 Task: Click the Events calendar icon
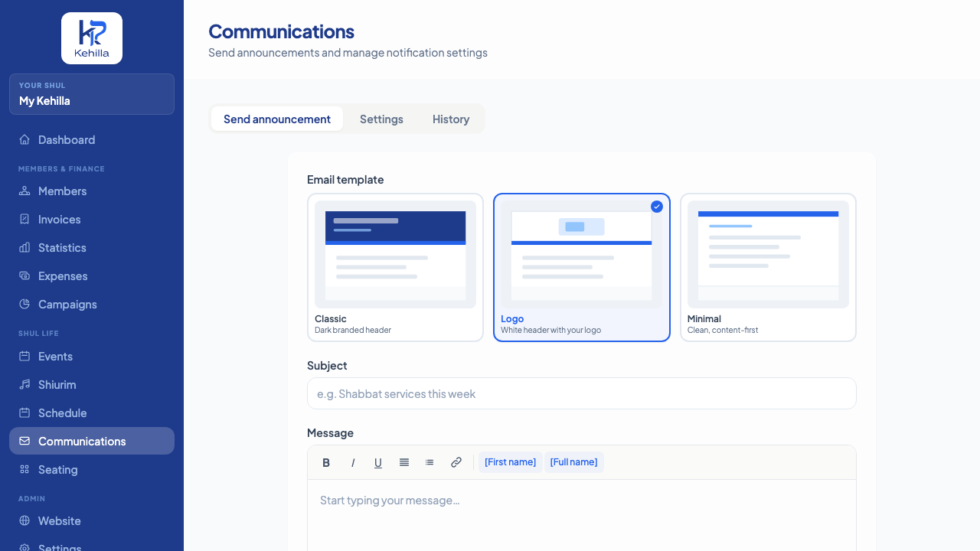point(24,356)
